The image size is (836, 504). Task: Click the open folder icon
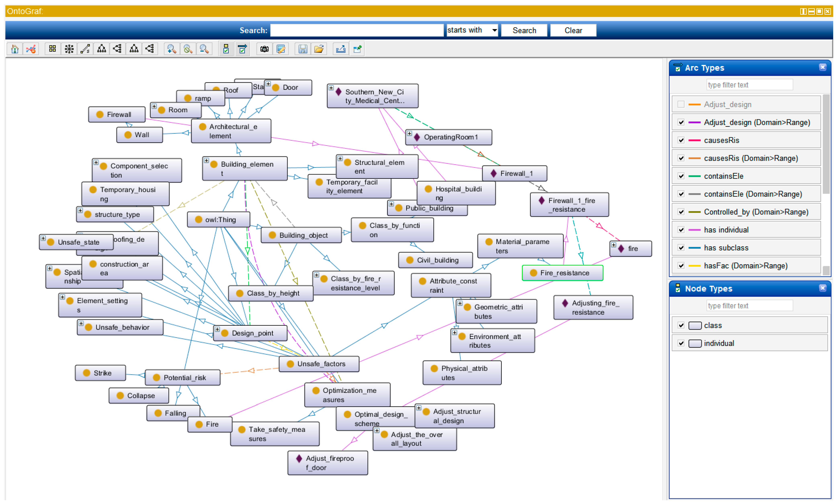[x=319, y=49]
